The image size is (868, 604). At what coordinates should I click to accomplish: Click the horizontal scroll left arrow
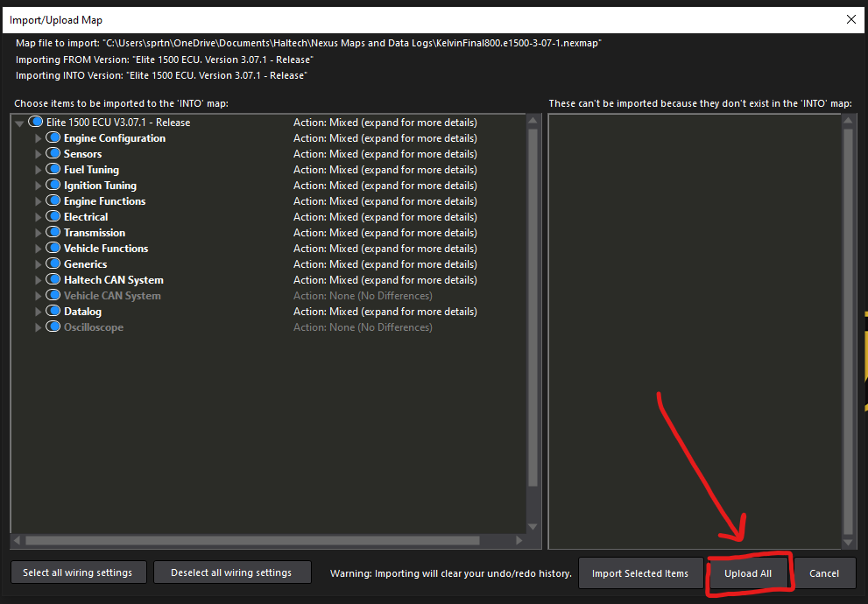point(18,540)
